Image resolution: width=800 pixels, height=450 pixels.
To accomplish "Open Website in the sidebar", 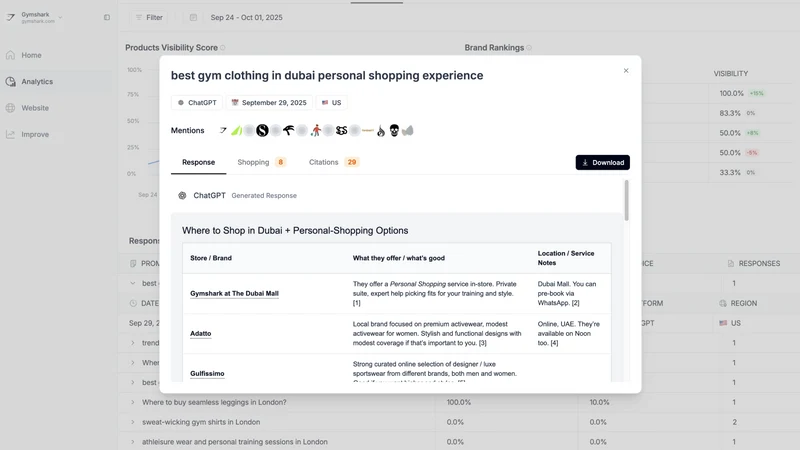I will 35,108.
